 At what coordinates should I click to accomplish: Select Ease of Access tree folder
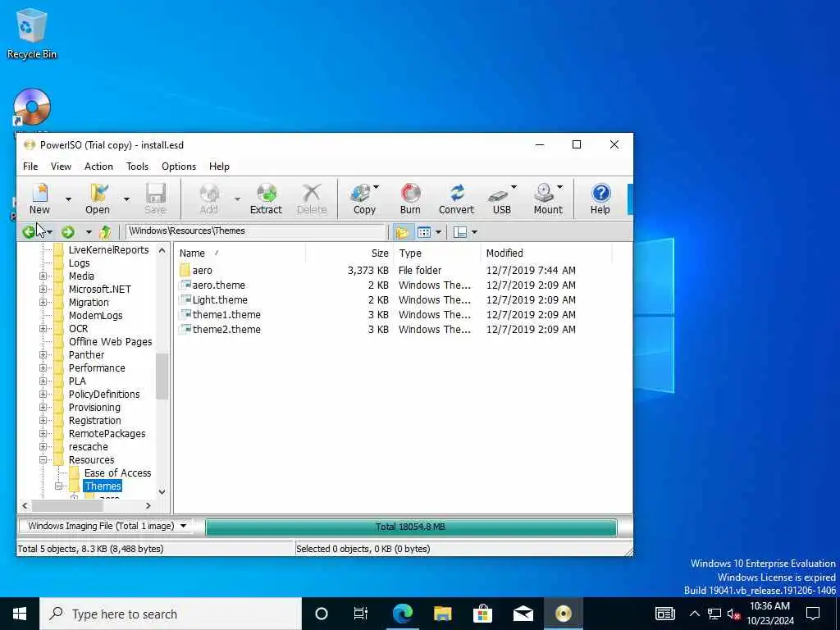(117, 473)
